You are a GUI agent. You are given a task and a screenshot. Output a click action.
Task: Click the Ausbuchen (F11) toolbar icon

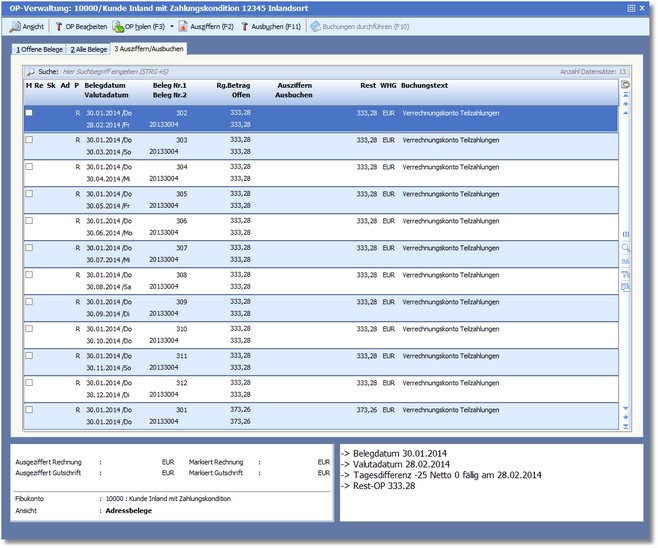click(x=245, y=26)
